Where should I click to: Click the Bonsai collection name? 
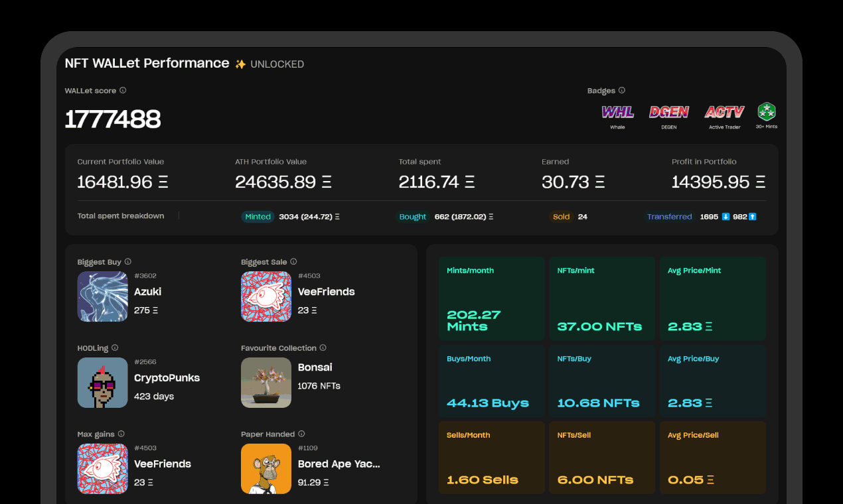point(315,367)
